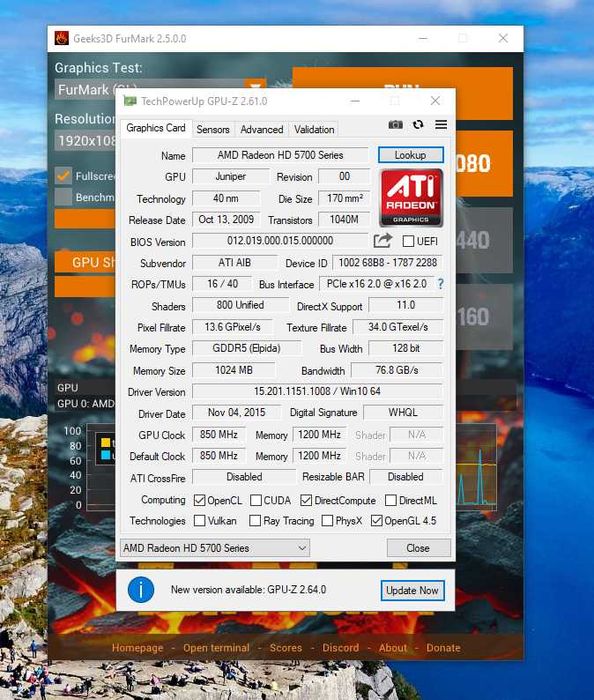Open FurMark Resolution 1920x1080 dropdown
This screenshot has height=700, width=594.
tap(85, 141)
